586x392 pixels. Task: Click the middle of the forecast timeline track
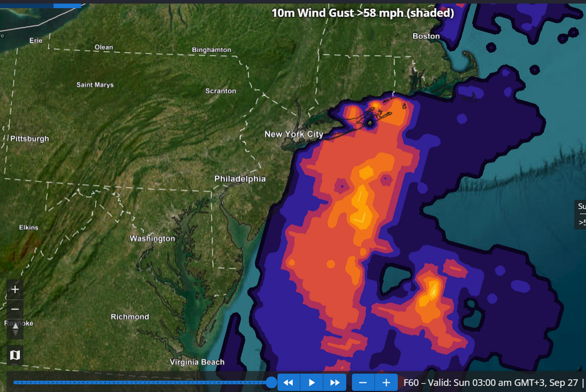142,382
